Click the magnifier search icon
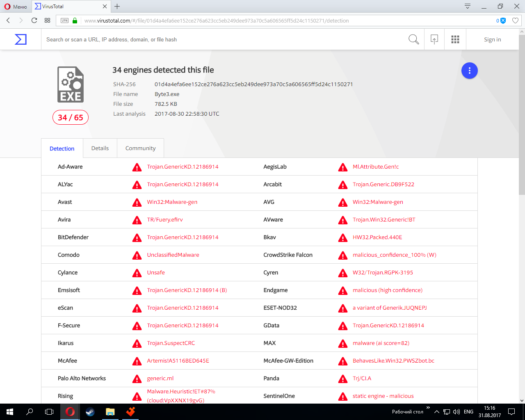This screenshot has height=420, width=525. pos(414,39)
